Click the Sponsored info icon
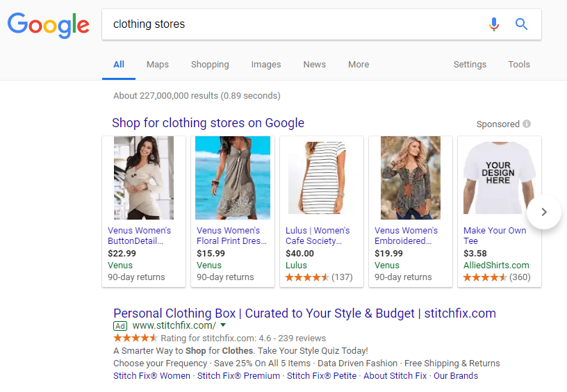 [527, 124]
